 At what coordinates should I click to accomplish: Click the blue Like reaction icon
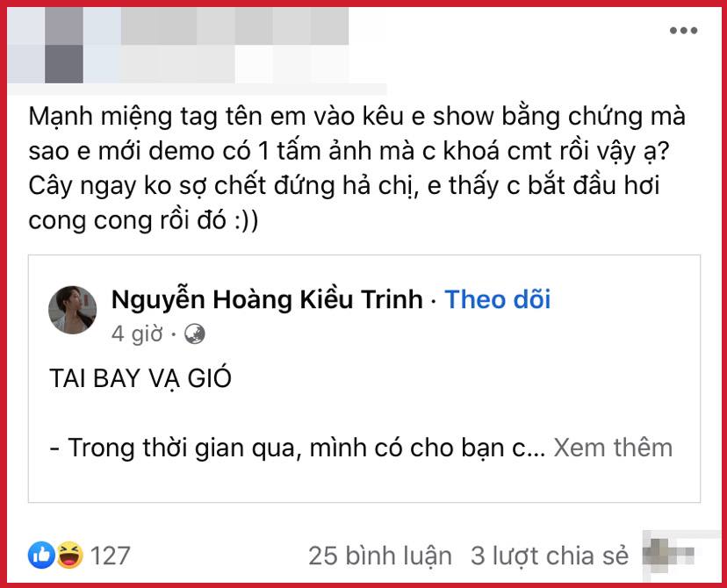pyautogui.click(x=41, y=555)
